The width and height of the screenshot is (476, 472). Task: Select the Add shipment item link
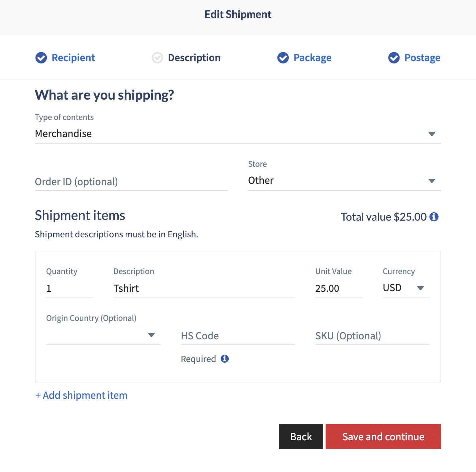click(81, 395)
